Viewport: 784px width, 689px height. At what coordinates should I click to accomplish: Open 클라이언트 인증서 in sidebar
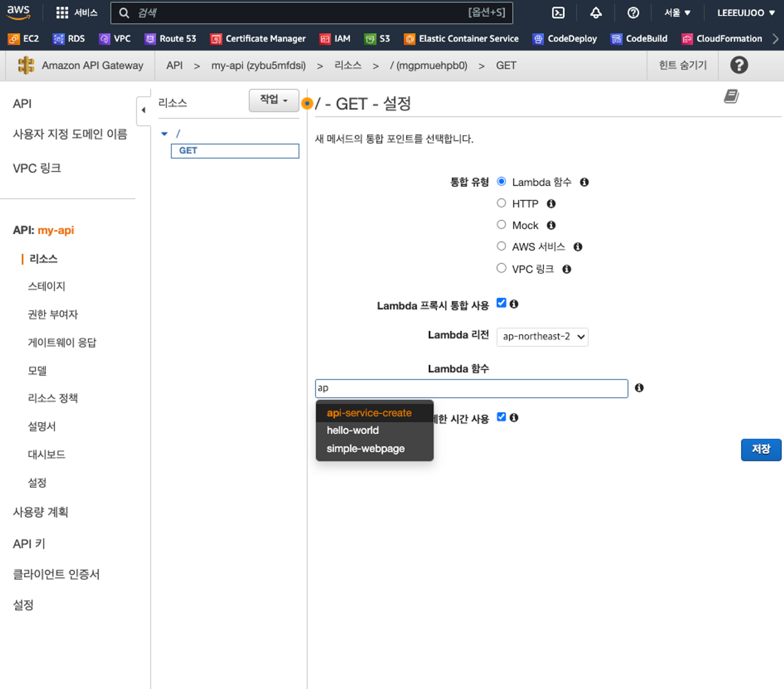coord(56,574)
